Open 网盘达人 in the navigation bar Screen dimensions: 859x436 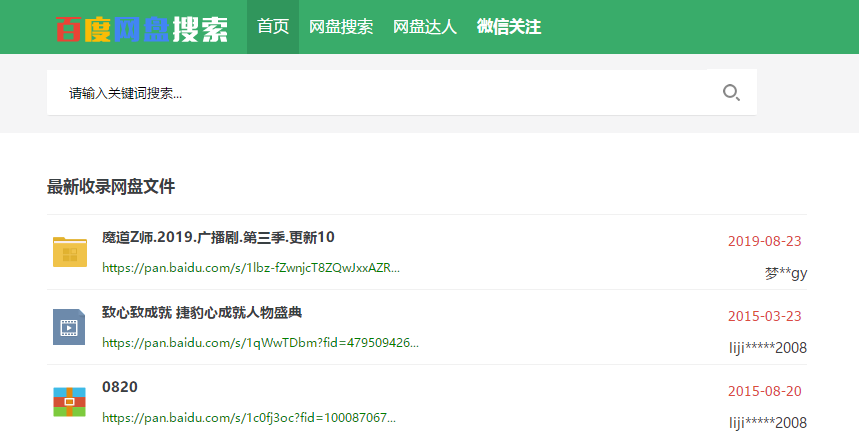pyautogui.click(x=425, y=27)
